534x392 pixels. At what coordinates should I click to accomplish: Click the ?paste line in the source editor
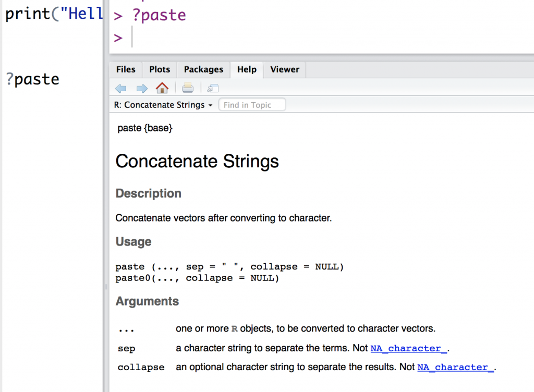point(32,79)
